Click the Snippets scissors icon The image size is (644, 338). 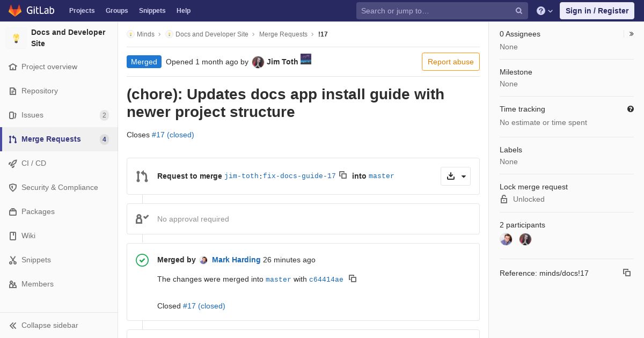(13, 260)
